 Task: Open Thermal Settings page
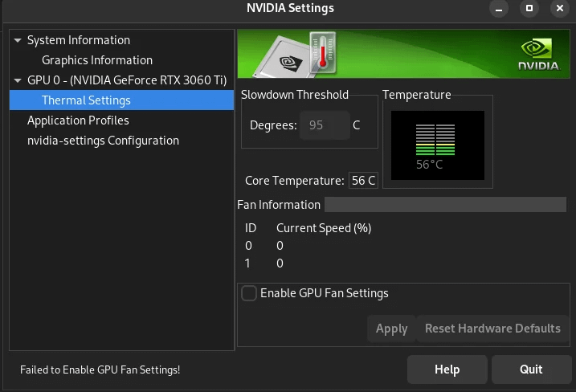click(x=121, y=100)
